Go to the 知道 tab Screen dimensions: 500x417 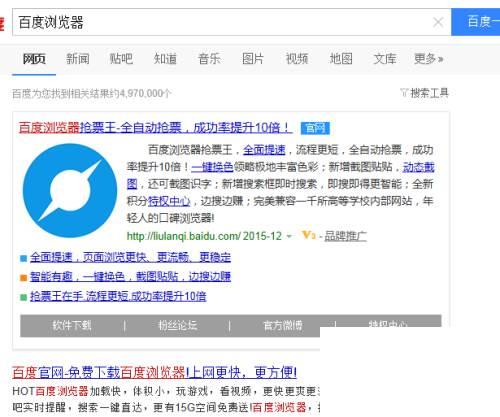(x=165, y=59)
